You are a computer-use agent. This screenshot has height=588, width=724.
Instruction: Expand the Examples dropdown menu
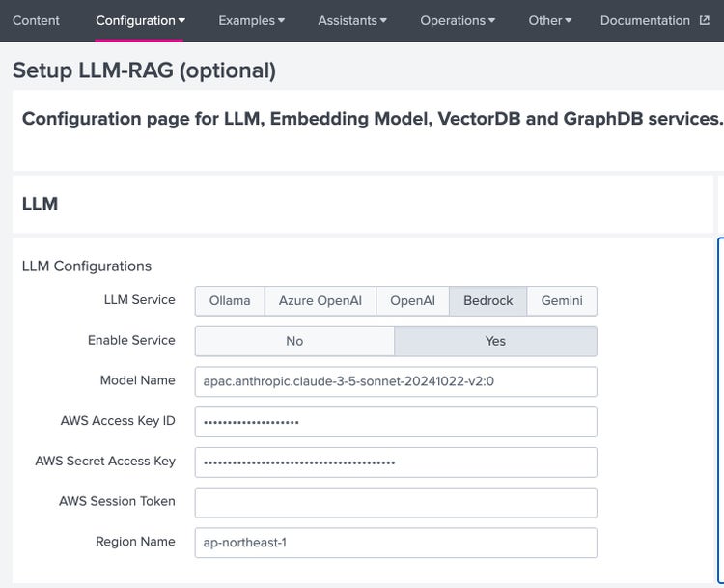251,20
